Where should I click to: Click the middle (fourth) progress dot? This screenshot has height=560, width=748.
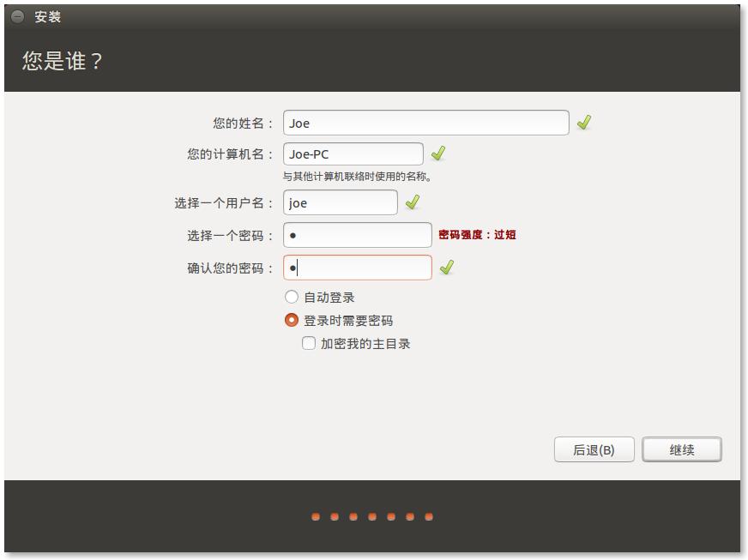pyautogui.click(x=372, y=517)
